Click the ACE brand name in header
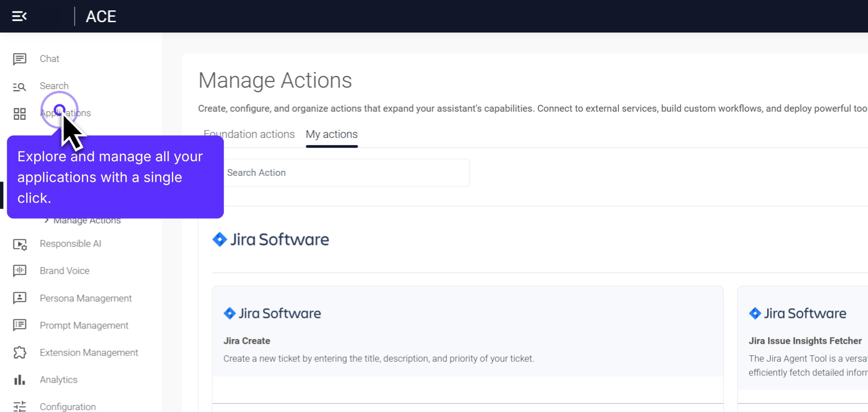This screenshot has width=868, height=412. (100, 16)
